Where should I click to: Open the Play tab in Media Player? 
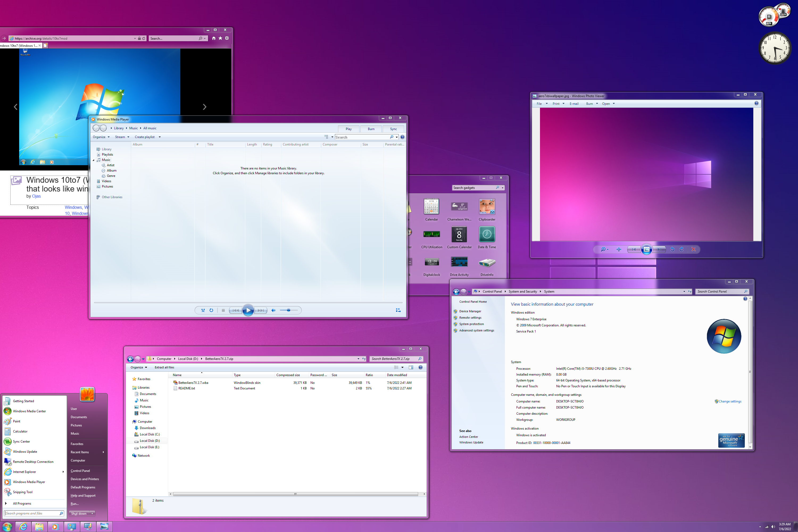349,129
